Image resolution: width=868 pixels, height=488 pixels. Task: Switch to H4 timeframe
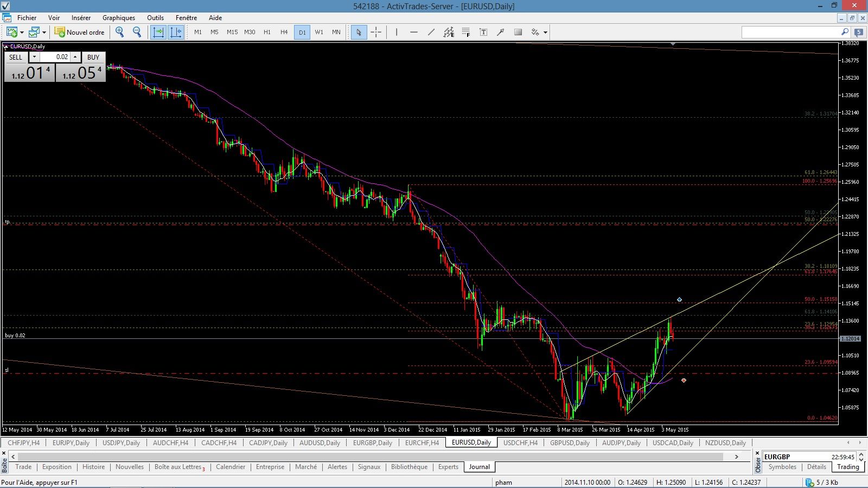point(284,32)
